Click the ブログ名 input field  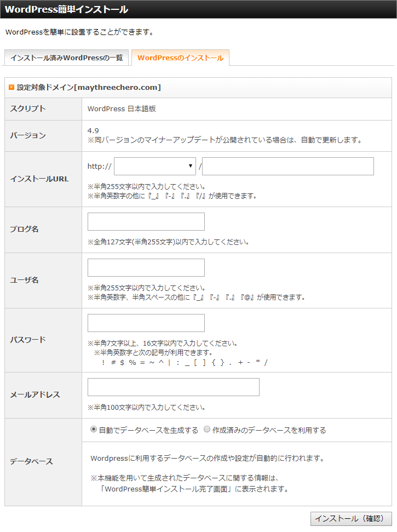tap(146, 221)
